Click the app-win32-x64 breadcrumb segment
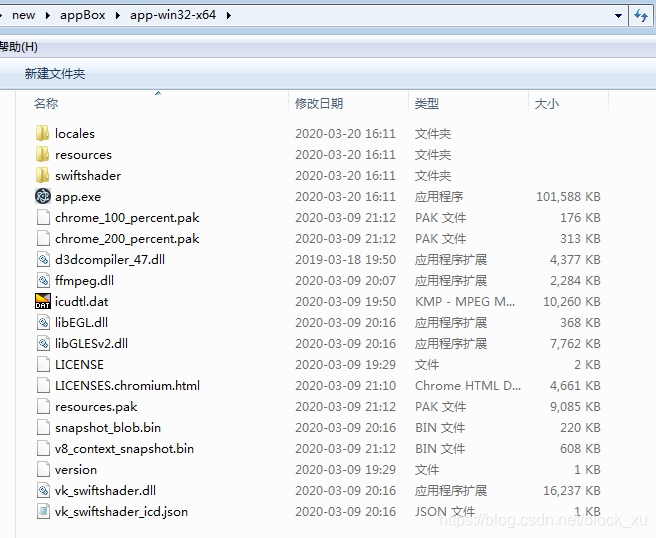The image size is (656, 538). tap(173, 15)
